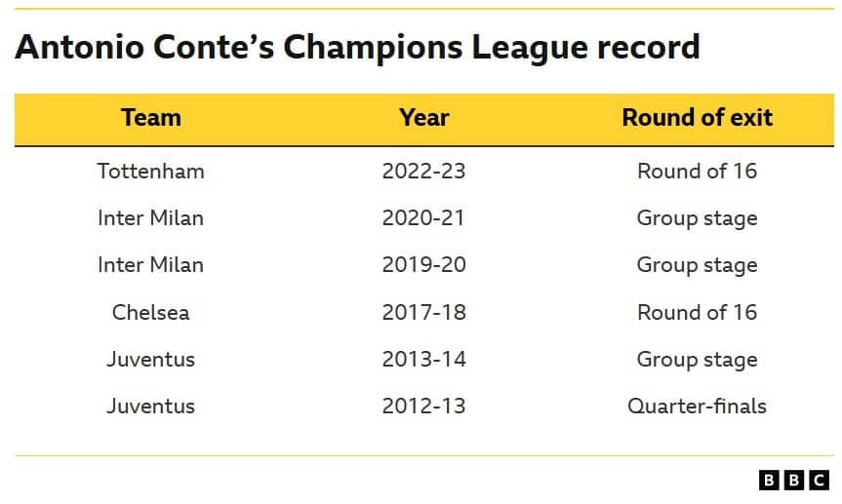Click the 2020-21 year cell
This screenshot has height=504, width=842.
(423, 218)
